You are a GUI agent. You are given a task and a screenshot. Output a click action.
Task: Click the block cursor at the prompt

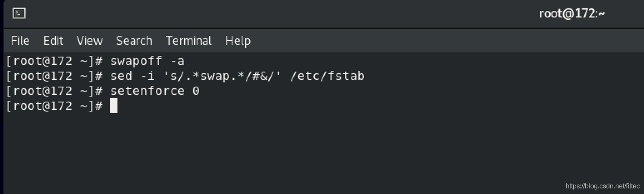(x=114, y=106)
